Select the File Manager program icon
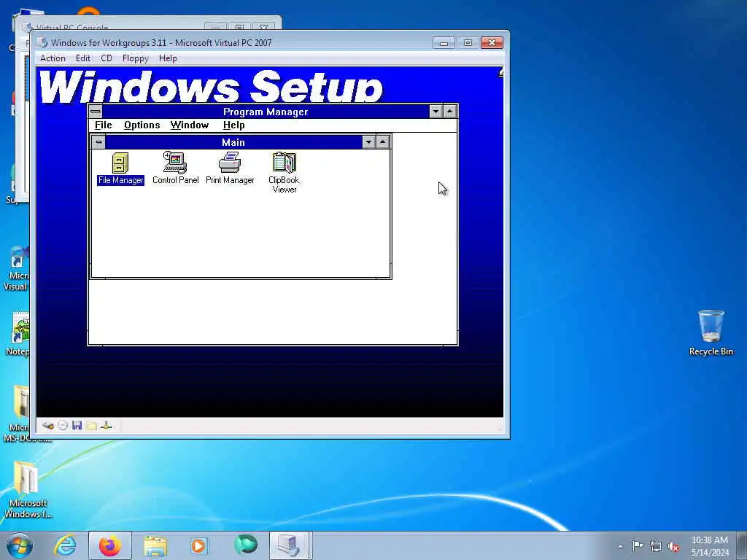Screen dimensions: 747x560 (x=120, y=168)
